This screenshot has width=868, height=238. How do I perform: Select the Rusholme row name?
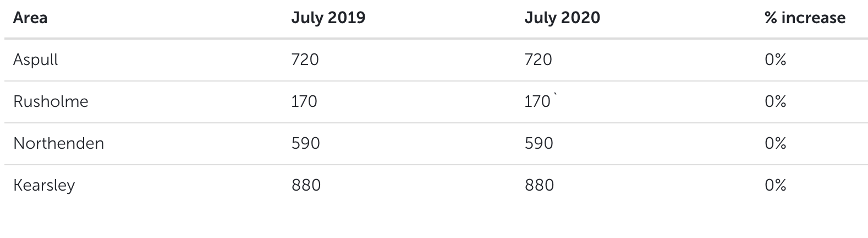pos(51,101)
